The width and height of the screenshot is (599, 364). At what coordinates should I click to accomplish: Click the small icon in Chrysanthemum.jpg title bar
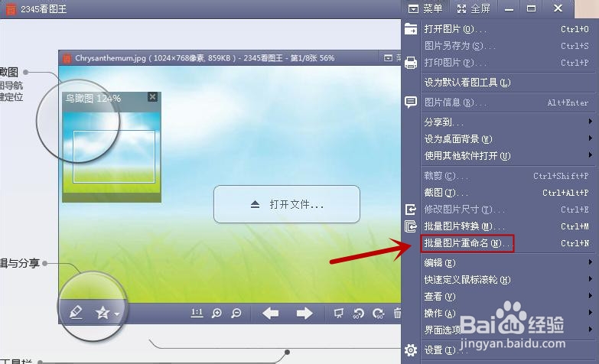pos(67,58)
